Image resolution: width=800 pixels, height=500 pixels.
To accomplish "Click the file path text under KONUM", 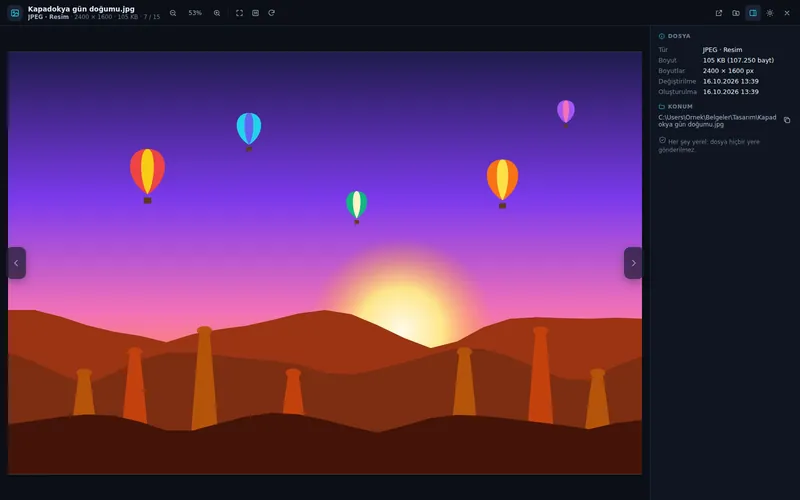I will point(717,121).
